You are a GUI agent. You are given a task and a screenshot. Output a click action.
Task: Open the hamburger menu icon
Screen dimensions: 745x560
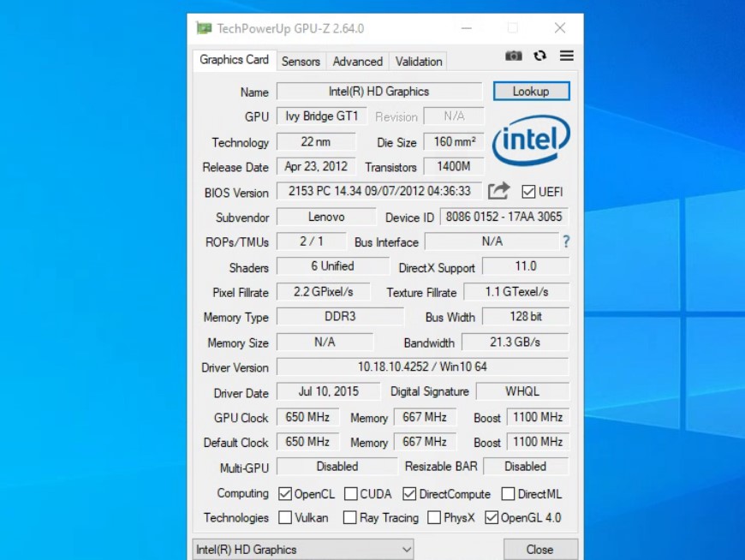coord(566,56)
